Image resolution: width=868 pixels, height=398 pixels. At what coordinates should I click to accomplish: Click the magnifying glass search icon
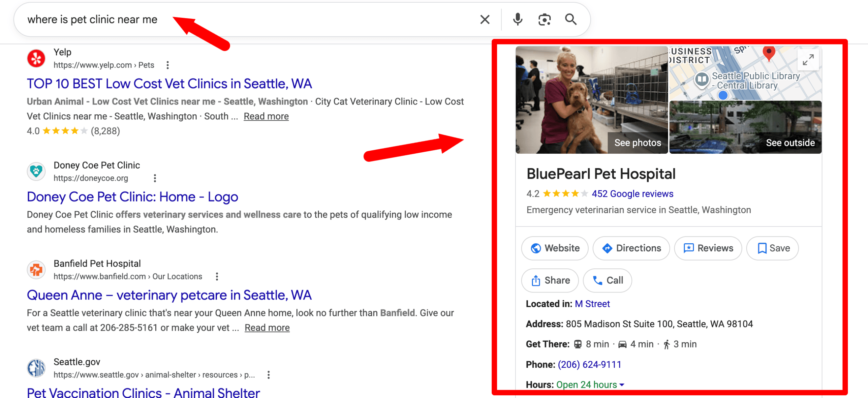(x=571, y=19)
